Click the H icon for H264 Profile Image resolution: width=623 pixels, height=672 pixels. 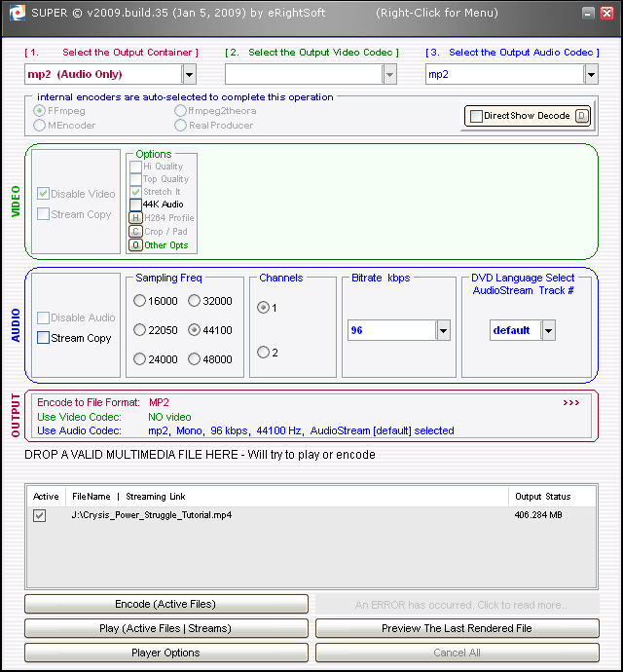click(x=135, y=218)
